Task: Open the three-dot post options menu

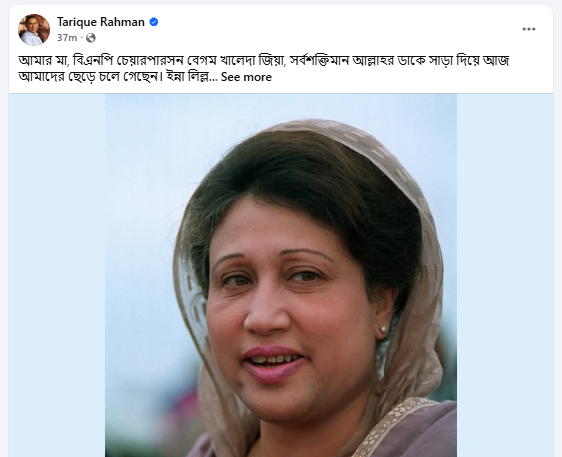Action: (529, 29)
